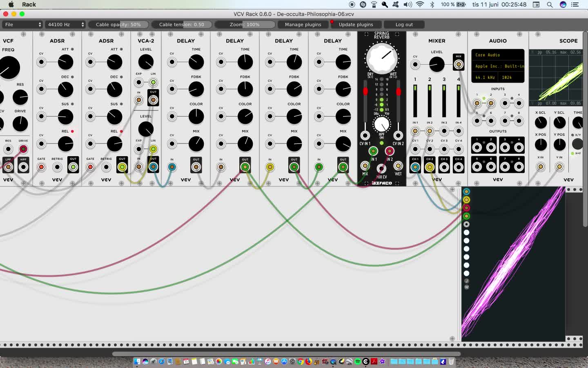588x368 pixels.
Task: Click the VCF FREQ knob
Action: click(x=8, y=67)
